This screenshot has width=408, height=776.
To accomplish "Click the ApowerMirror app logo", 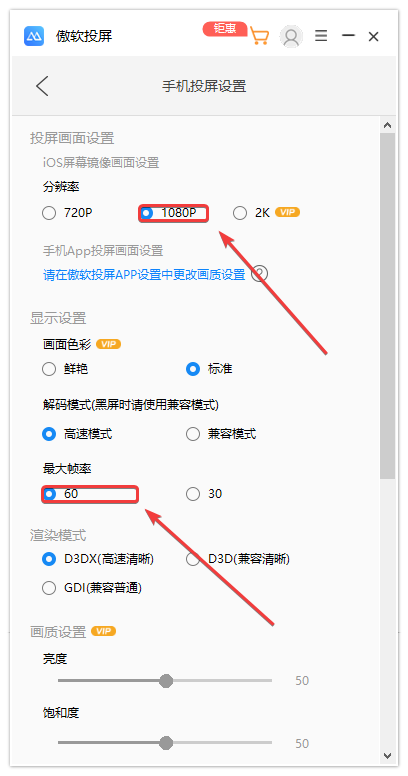I will coord(34,36).
